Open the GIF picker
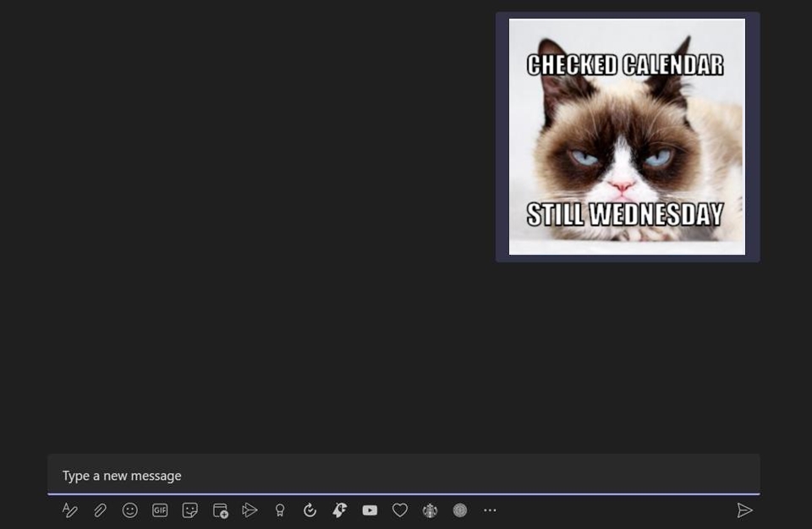The width and height of the screenshot is (812, 529). pos(160,510)
